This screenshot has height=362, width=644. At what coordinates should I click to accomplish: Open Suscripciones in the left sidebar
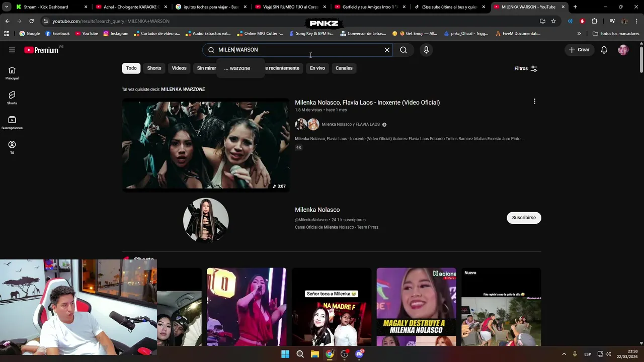click(x=12, y=123)
